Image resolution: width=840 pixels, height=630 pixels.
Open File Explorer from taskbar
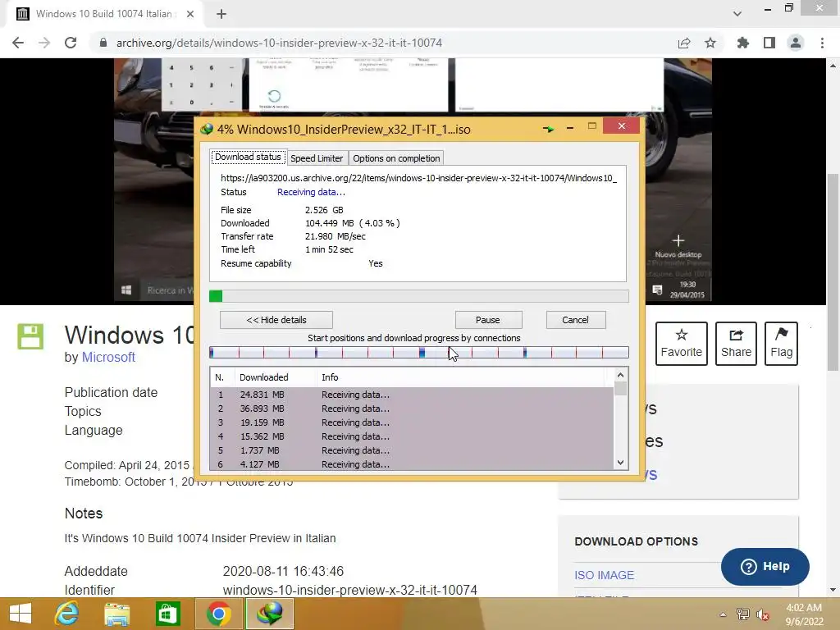pyautogui.click(x=117, y=614)
